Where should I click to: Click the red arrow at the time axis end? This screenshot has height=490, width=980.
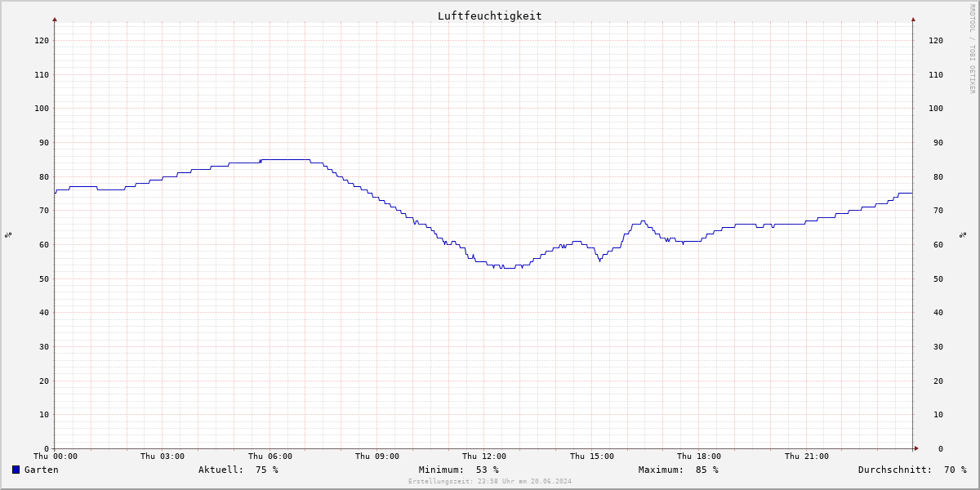coord(916,448)
